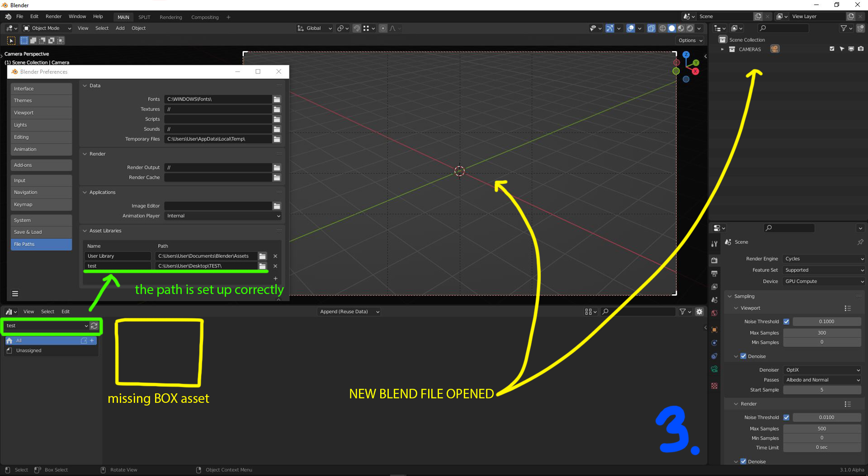Image resolution: width=868 pixels, height=476 pixels.
Task: Refresh the test asset library list
Action: [x=94, y=326]
